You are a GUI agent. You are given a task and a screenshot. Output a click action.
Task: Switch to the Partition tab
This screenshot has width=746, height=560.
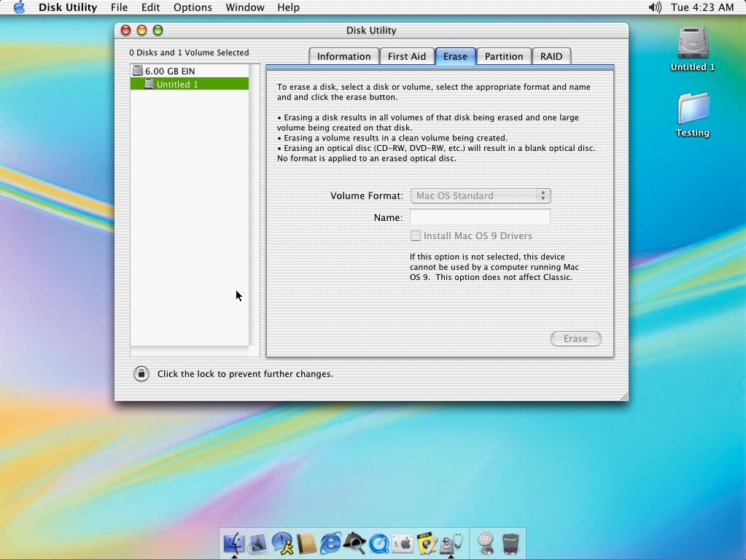point(504,56)
